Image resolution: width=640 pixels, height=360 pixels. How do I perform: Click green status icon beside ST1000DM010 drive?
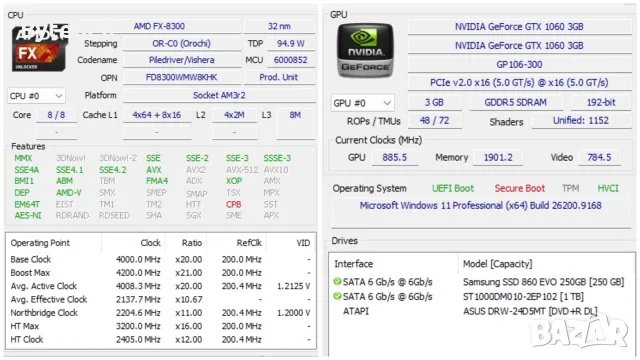[x=337, y=296]
